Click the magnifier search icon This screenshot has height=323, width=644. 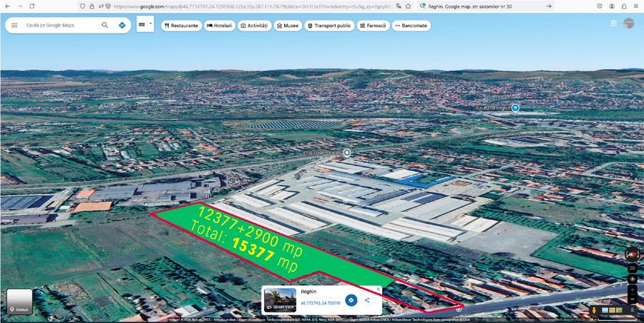[104, 25]
